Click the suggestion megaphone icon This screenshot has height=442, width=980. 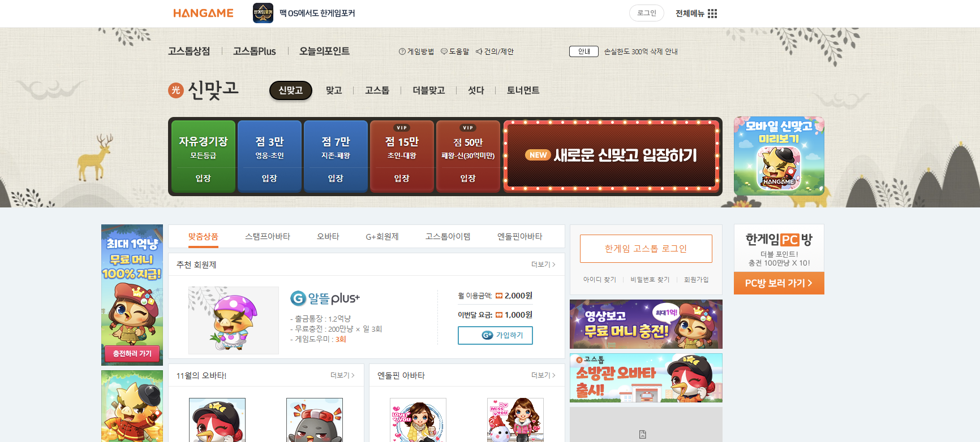point(479,51)
